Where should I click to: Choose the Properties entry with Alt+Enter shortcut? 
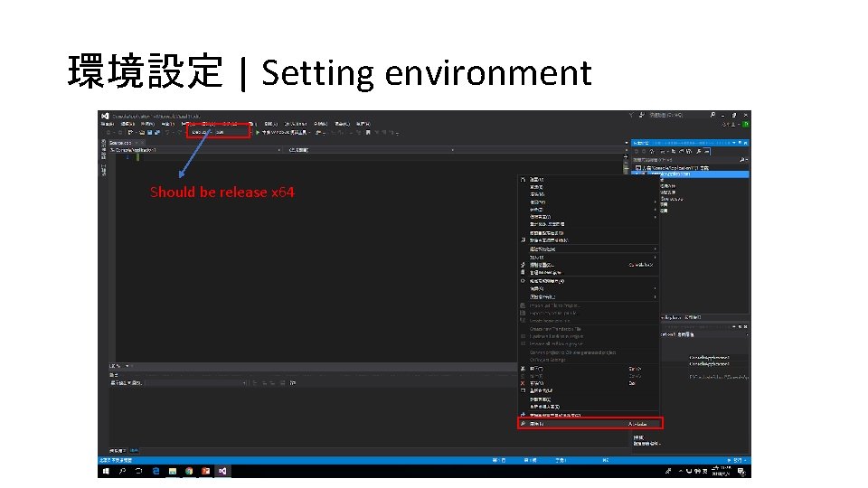[x=590, y=424]
